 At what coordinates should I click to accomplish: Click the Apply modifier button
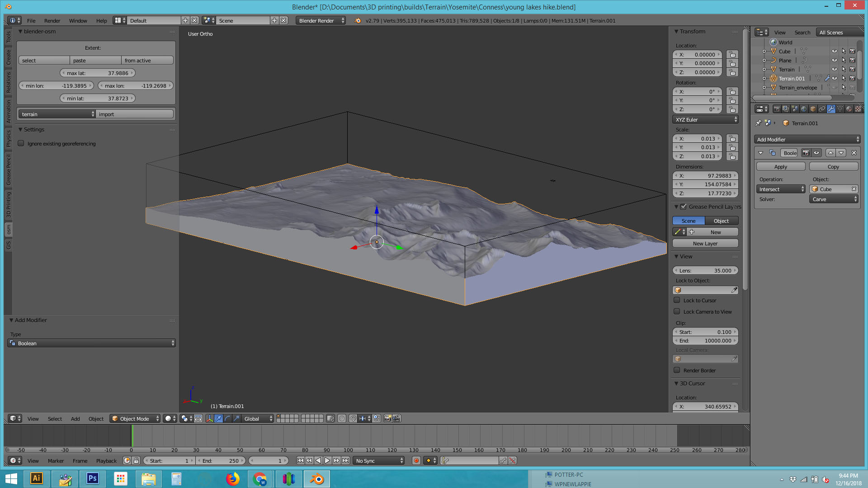780,167
